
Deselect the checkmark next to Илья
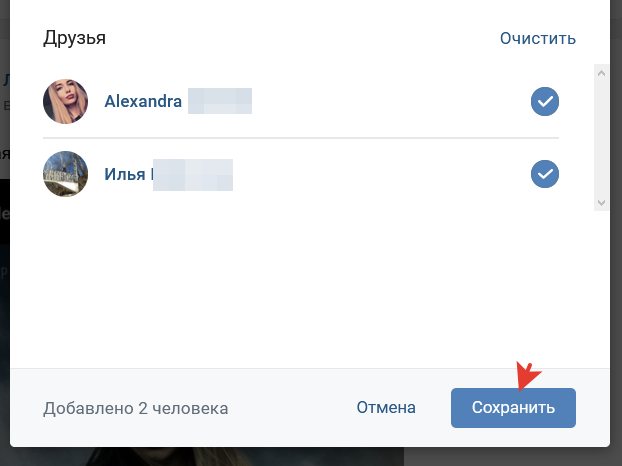pos(545,174)
